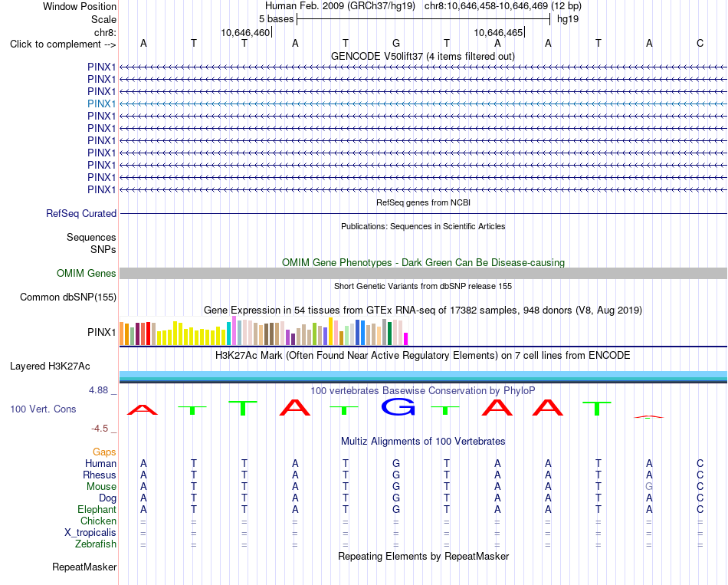Viewport: 728px width, 585px height.
Task: Click the PhyloP Basewise Conservation title
Action: pyautogui.click(x=422, y=391)
